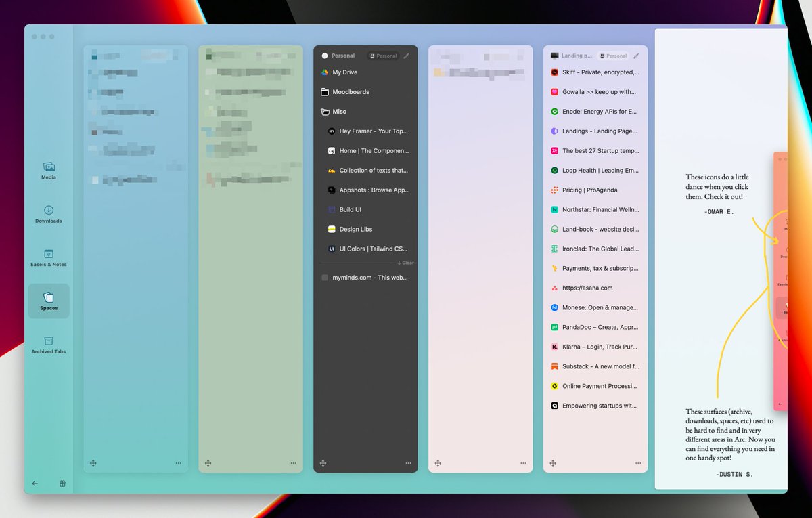Click the Northstar tab favicon
The height and width of the screenshot is (518, 812).
coord(554,210)
